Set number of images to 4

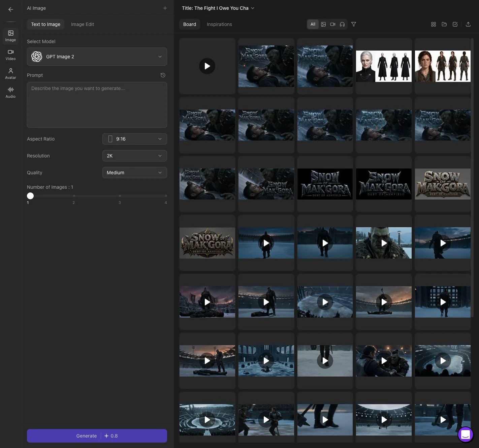click(166, 196)
